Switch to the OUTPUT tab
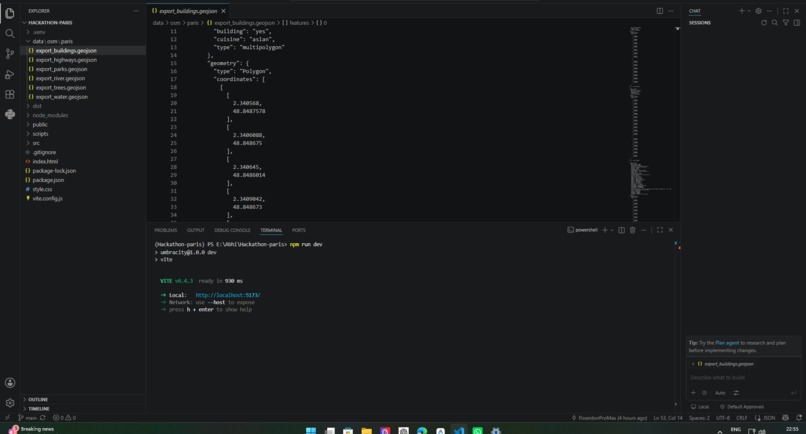Screen dimensions: 806x434 click(195, 230)
